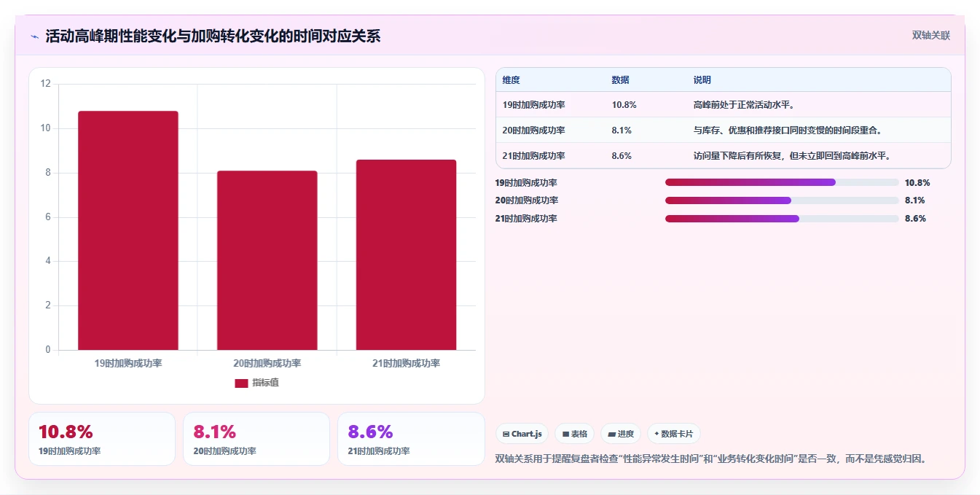Click the progress list label 20时加购成功率
This screenshot has height=495, width=980.
point(526,200)
